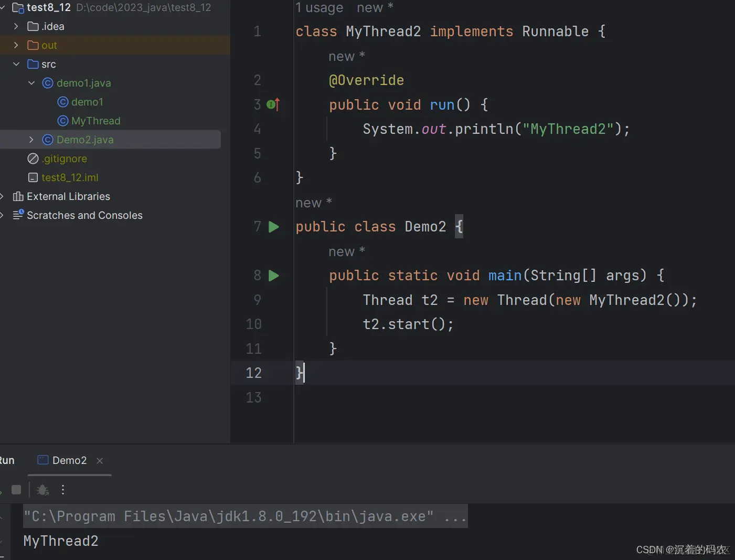Click the @Override annotation
Viewport: 735px width, 560px height.
(x=366, y=80)
